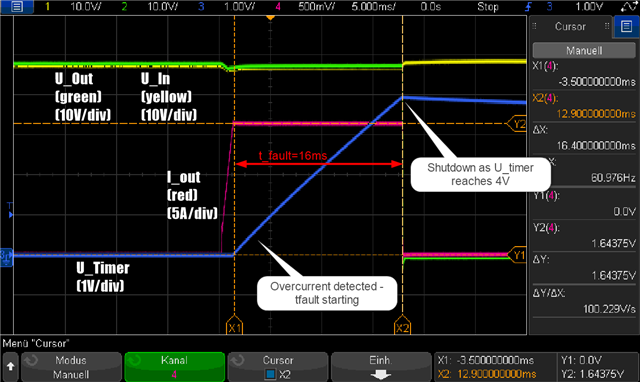Click the Stop run status indicator
The image size is (640, 382).
tap(488, 7)
